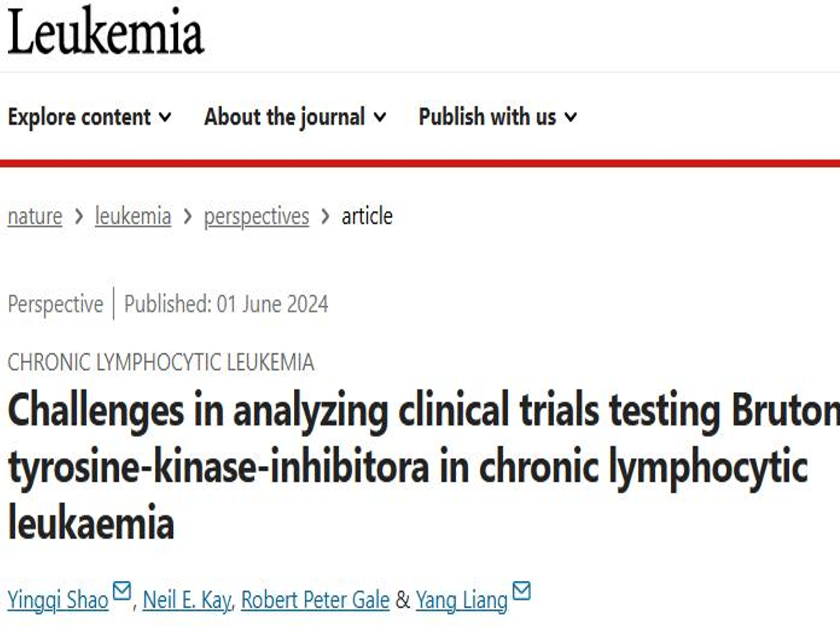The image size is (840, 626).
Task: Click breadcrumb separator arrow after leukemia
Action: click(188, 216)
